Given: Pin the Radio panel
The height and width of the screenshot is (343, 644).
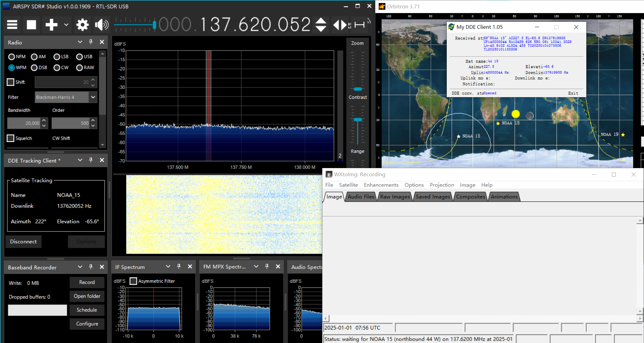Looking at the screenshot, I should (91, 42).
